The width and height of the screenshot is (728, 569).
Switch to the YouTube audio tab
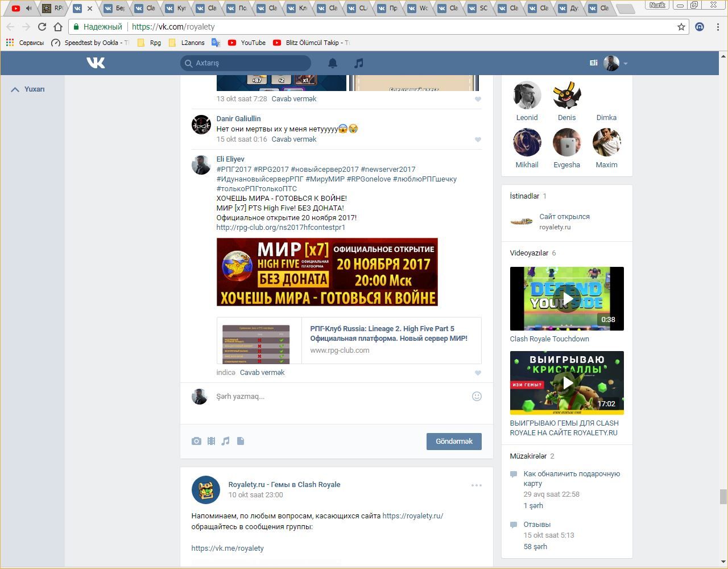(22, 8)
